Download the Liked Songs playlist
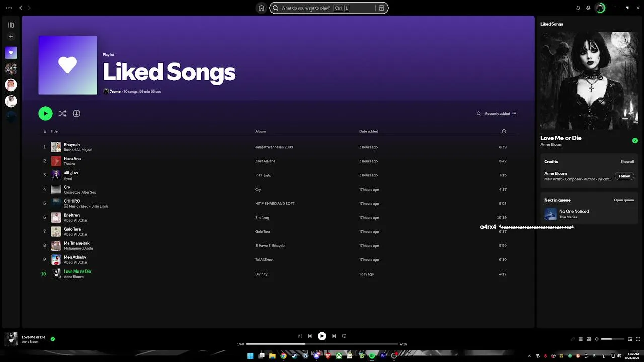Image resolution: width=644 pixels, height=362 pixels. tap(76, 114)
